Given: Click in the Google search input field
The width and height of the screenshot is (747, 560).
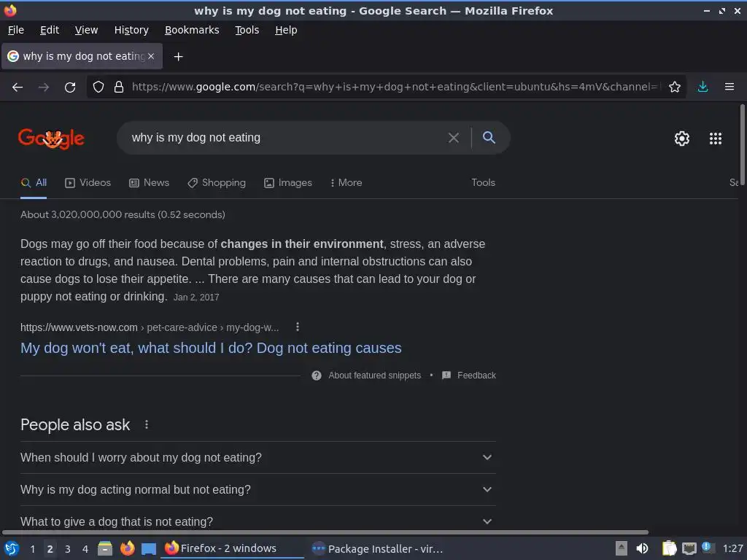Looking at the screenshot, I should (x=286, y=138).
